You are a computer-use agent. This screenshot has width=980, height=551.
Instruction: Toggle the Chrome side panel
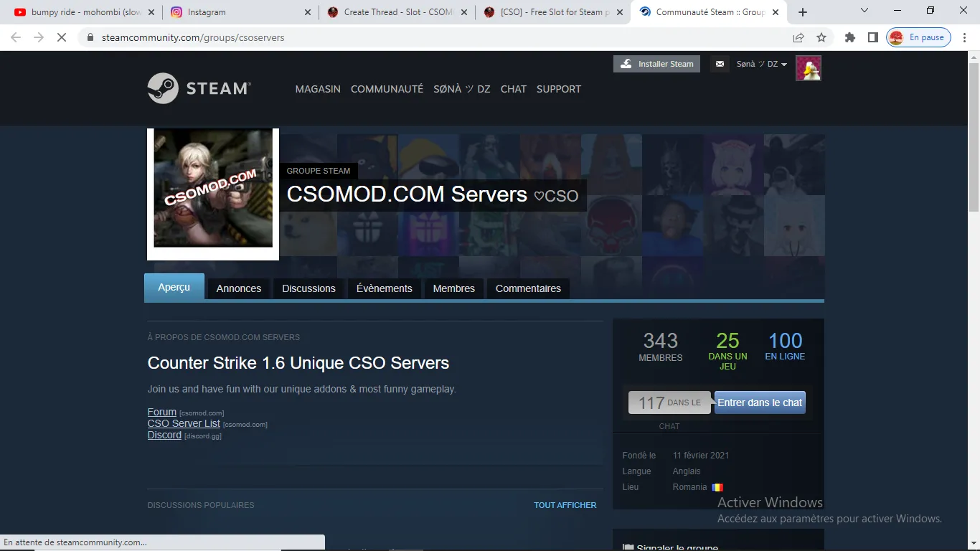click(x=872, y=37)
